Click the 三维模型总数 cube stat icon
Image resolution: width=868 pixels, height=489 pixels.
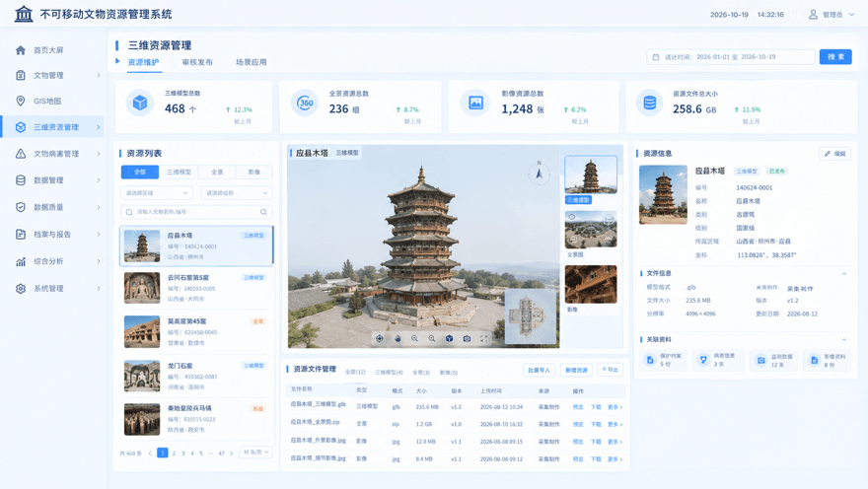[x=140, y=103]
